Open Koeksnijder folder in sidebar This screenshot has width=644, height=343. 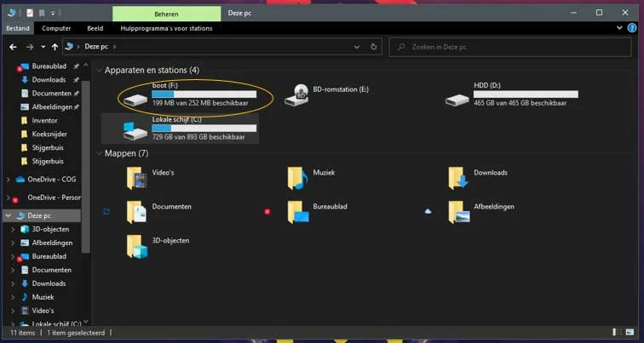click(49, 134)
